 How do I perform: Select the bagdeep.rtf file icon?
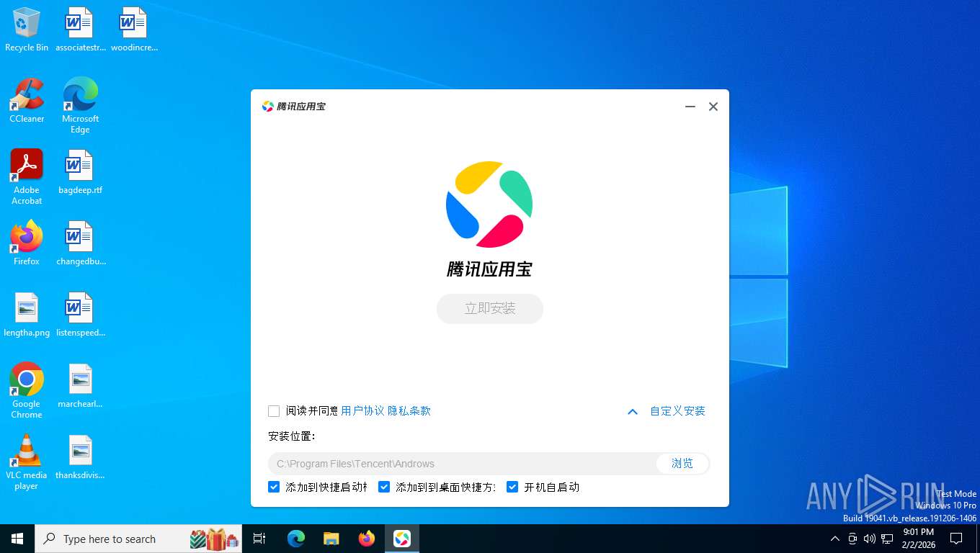pyautogui.click(x=80, y=172)
